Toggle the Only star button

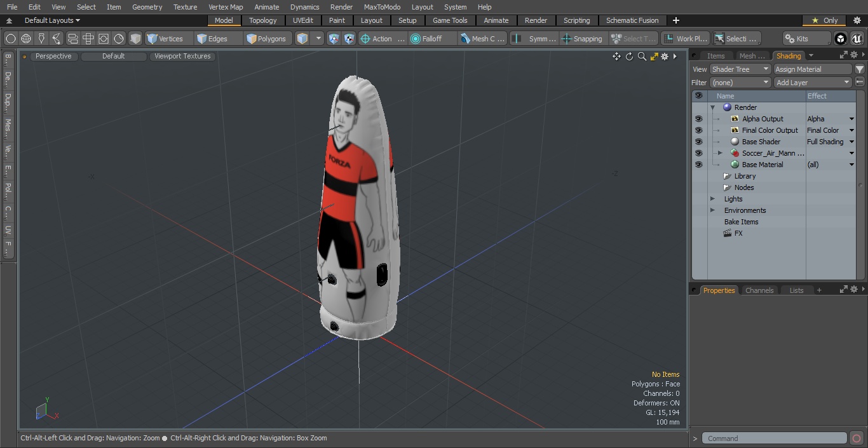[824, 20]
